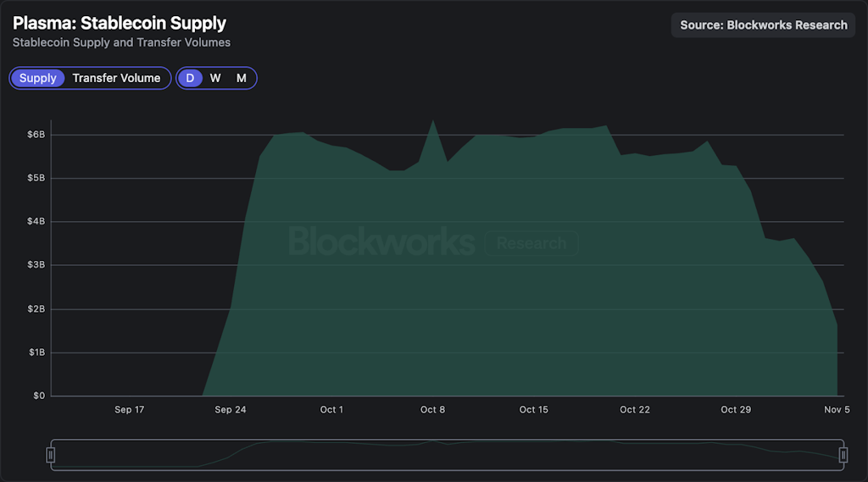868x482 pixels.
Task: Switch to Transfer Volume view
Action: click(116, 78)
